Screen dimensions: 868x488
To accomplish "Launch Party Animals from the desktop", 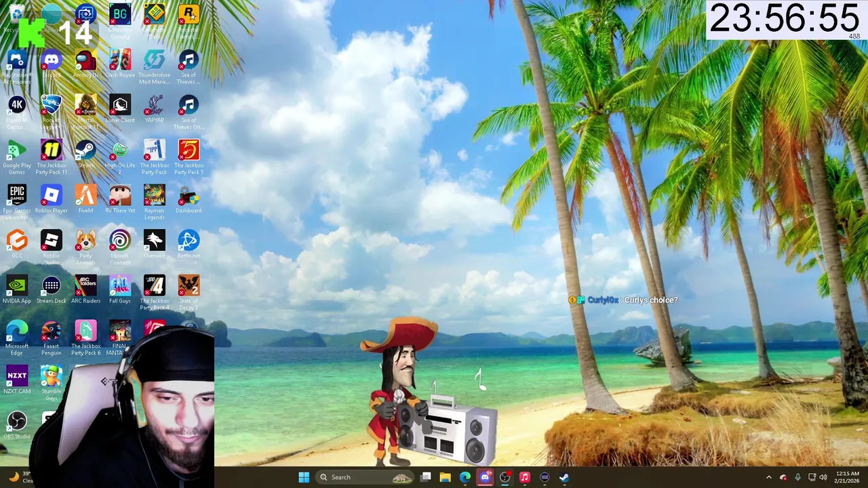I will click(x=85, y=247).
